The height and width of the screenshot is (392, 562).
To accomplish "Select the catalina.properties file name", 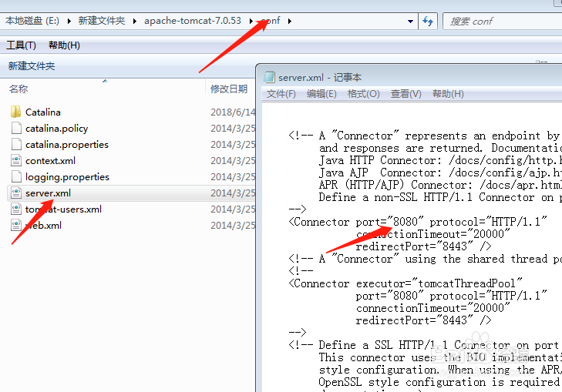I will pyautogui.click(x=67, y=144).
